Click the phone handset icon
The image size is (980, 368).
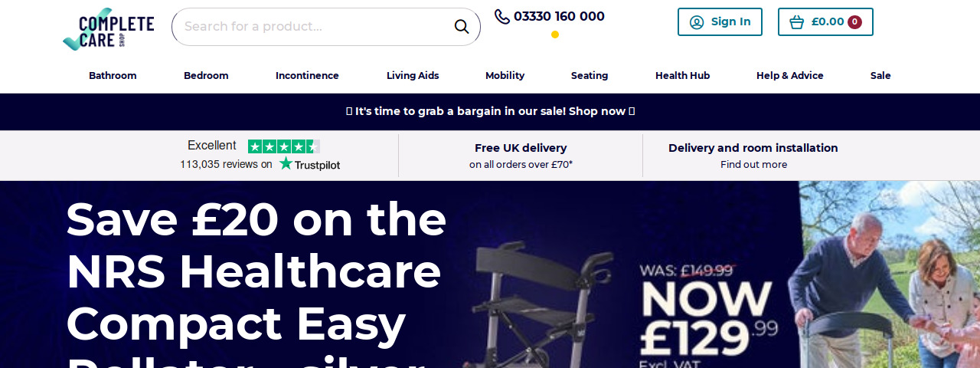[x=502, y=16]
